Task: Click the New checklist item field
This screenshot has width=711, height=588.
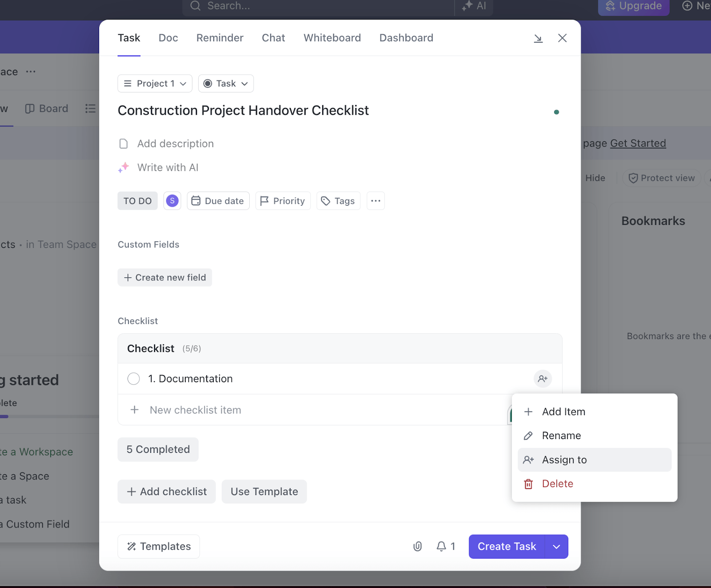Action: click(196, 410)
